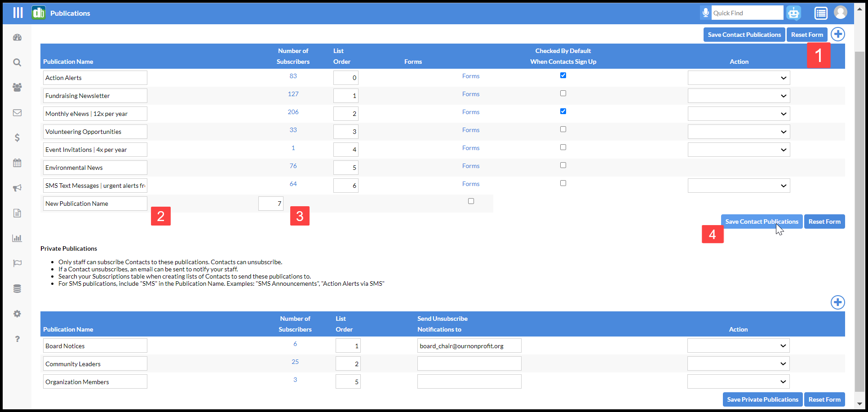Open the document icon in sidebar
The image size is (868, 412).
point(17,213)
